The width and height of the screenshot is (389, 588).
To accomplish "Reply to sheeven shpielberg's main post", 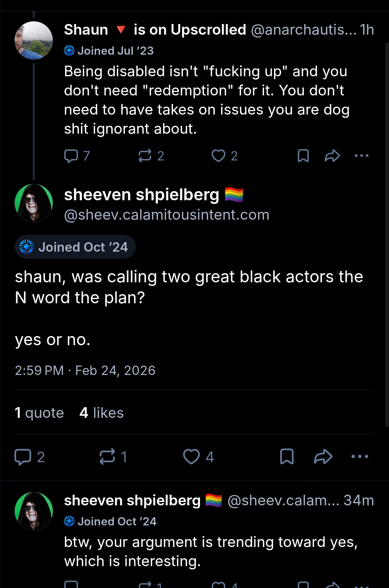I will pos(23,457).
